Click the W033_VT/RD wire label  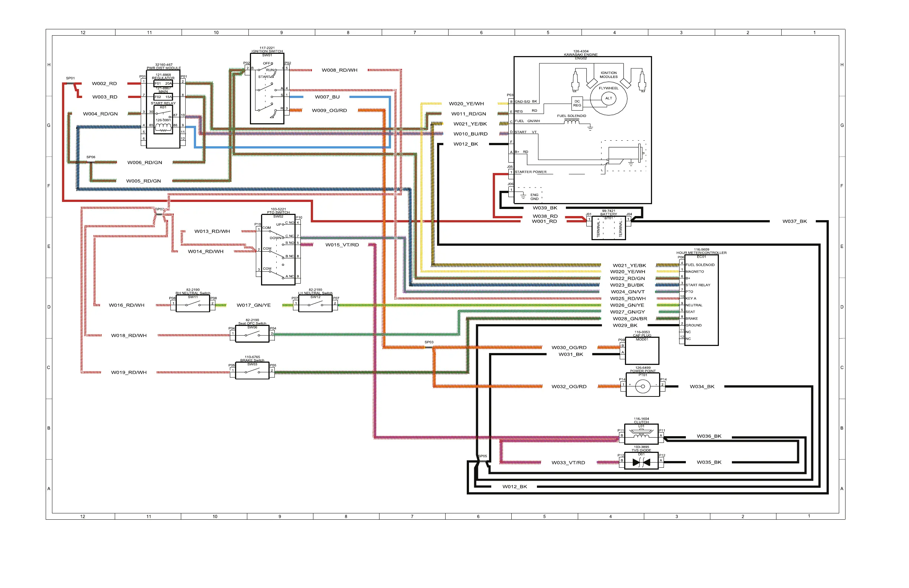pyautogui.click(x=568, y=463)
